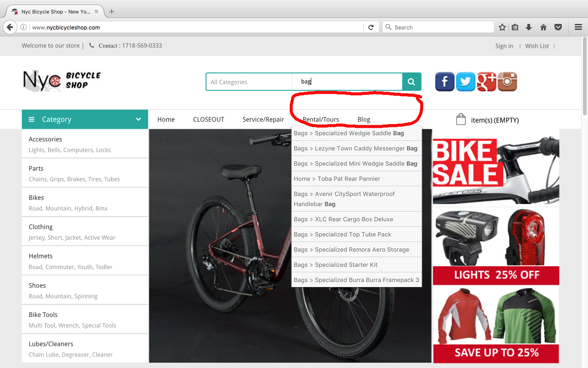The height and width of the screenshot is (368, 588).
Task: Click the Contact phone number 1718-569-0333
Action: coord(142,46)
